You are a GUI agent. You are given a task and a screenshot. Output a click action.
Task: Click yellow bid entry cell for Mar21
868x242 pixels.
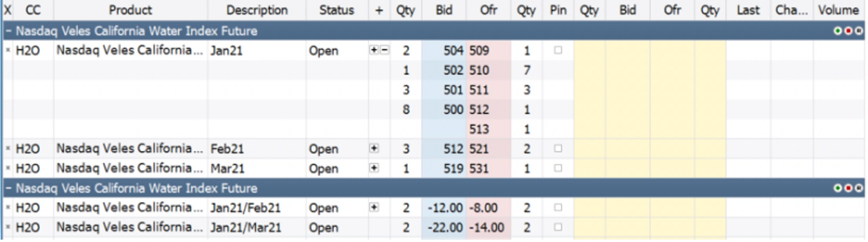[x=628, y=168]
